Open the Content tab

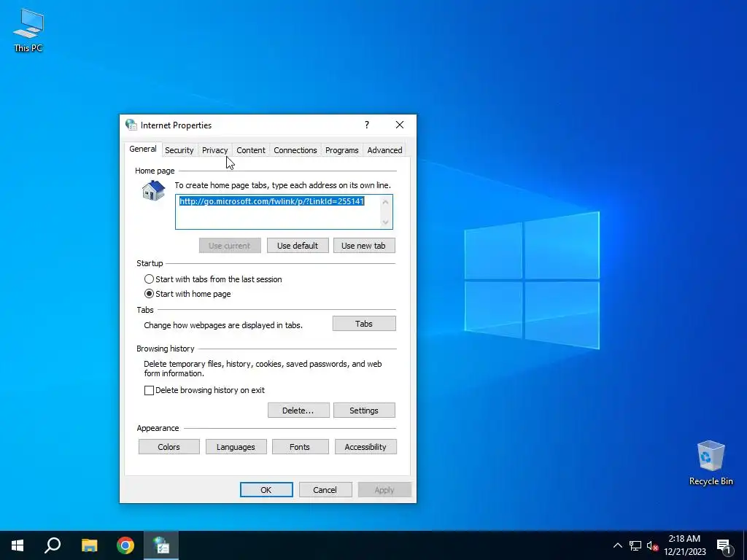pos(251,150)
